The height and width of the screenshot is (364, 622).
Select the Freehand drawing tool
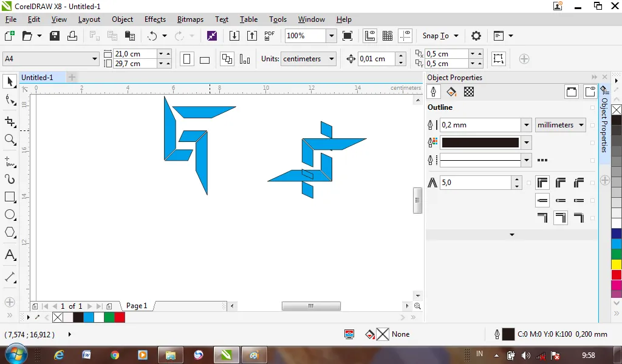[10, 162]
